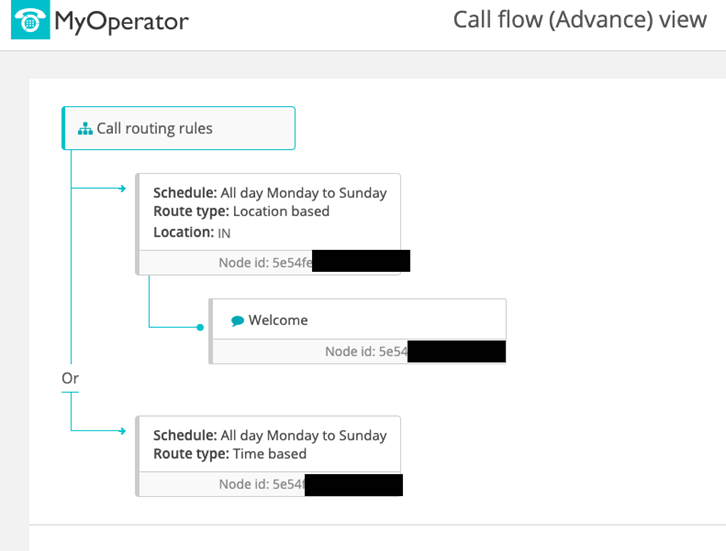Image resolution: width=726 pixels, height=551 pixels.
Task: Click the arrow pointing to the Location based node
Action: tap(123, 187)
